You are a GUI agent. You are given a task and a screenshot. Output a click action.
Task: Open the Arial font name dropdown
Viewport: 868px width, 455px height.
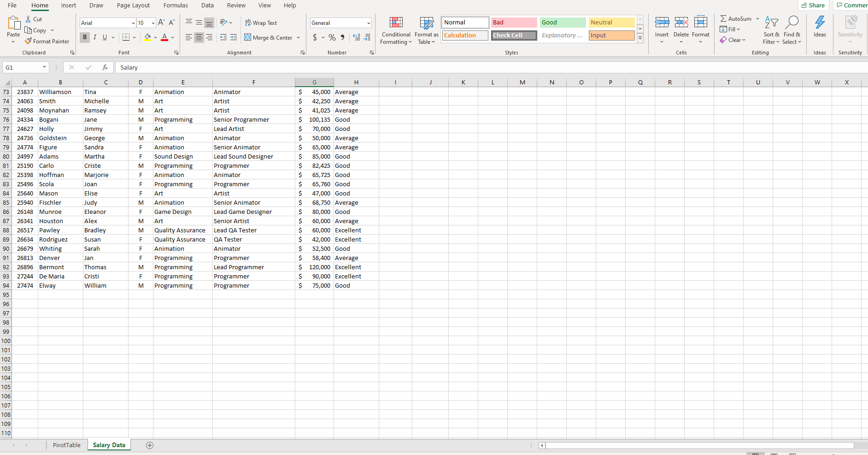[x=133, y=23]
